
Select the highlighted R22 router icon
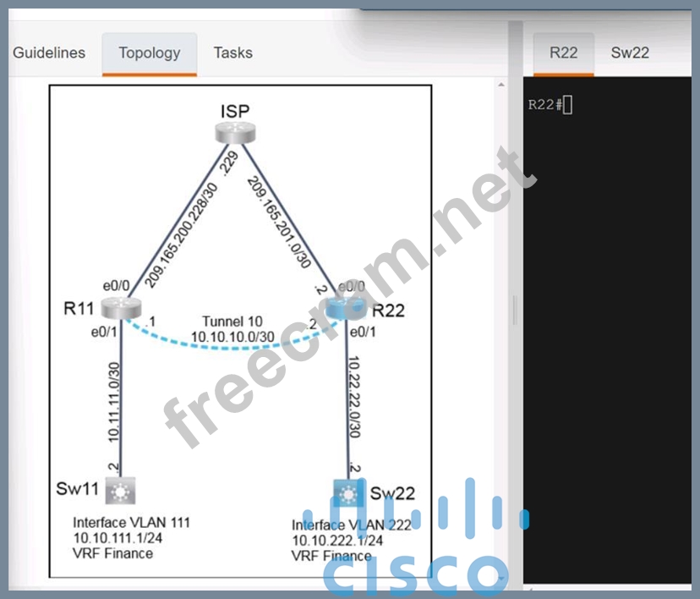[x=344, y=309]
